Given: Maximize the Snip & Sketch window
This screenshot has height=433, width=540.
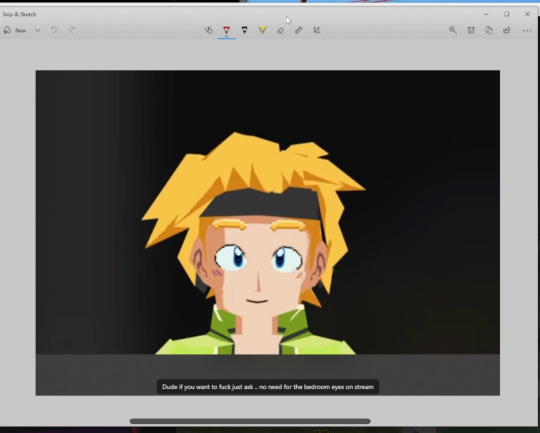Looking at the screenshot, I should point(506,14).
